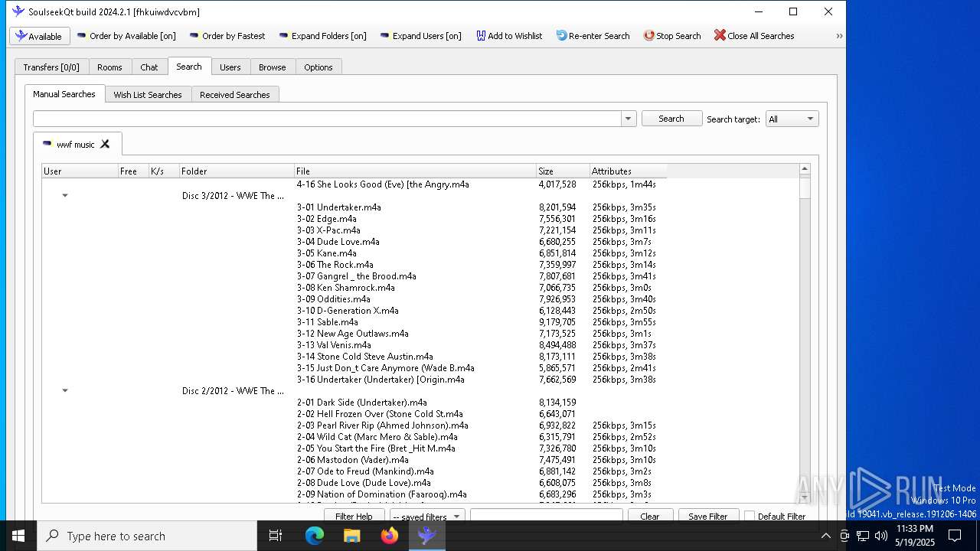Select file 3-05 Kane.m4a

point(327,253)
